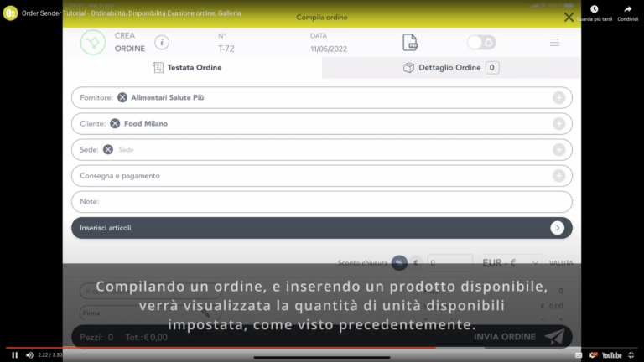This screenshot has width=644, height=362.
Task: Click Guarda più tardi clock icon
Action: point(595,9)
